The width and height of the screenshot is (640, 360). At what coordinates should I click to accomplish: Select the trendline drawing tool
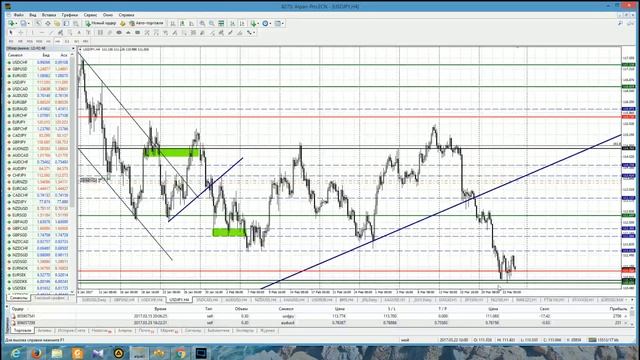point(51,32)
